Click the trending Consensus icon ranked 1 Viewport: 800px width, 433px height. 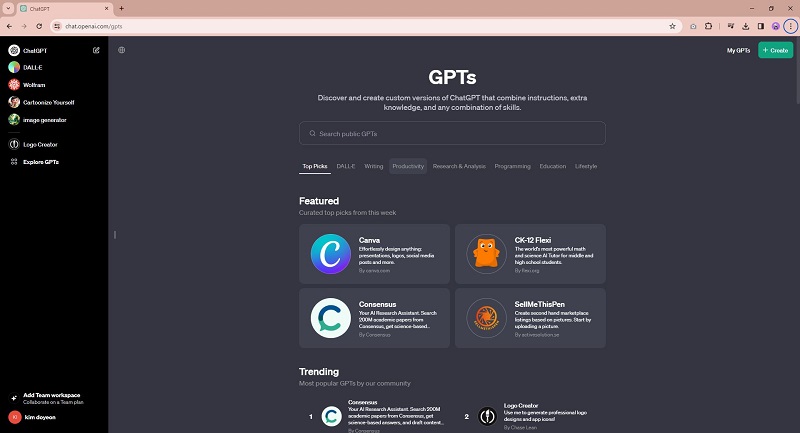tap(332, 416)
